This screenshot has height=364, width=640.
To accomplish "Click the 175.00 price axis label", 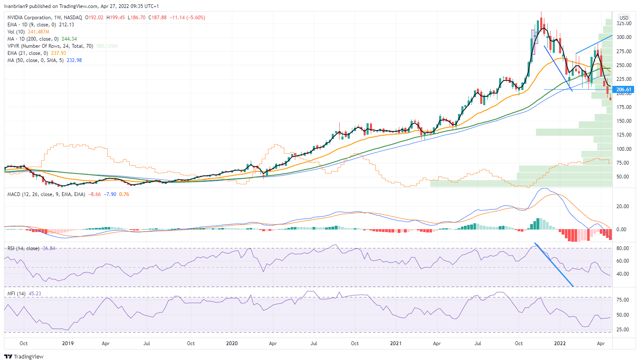I will [x=624, y=107].
